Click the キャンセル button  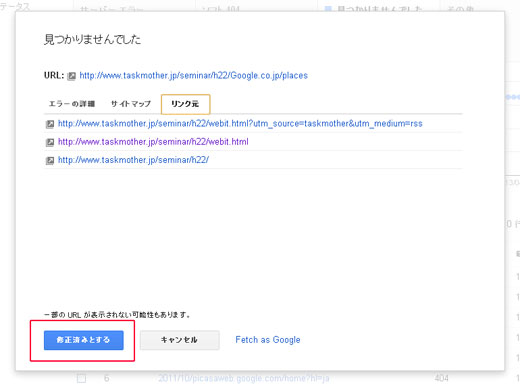179,340
